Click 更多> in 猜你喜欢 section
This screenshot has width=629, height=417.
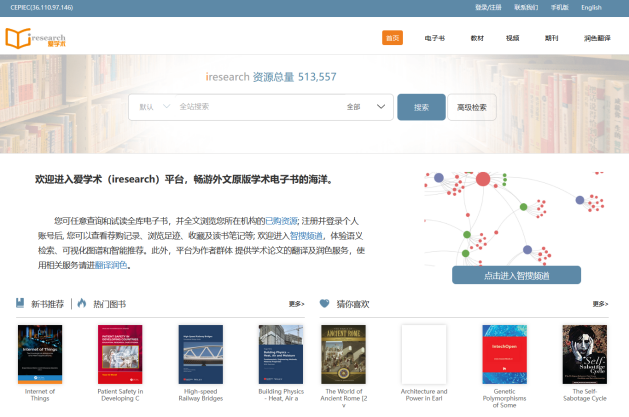point(600,304)
